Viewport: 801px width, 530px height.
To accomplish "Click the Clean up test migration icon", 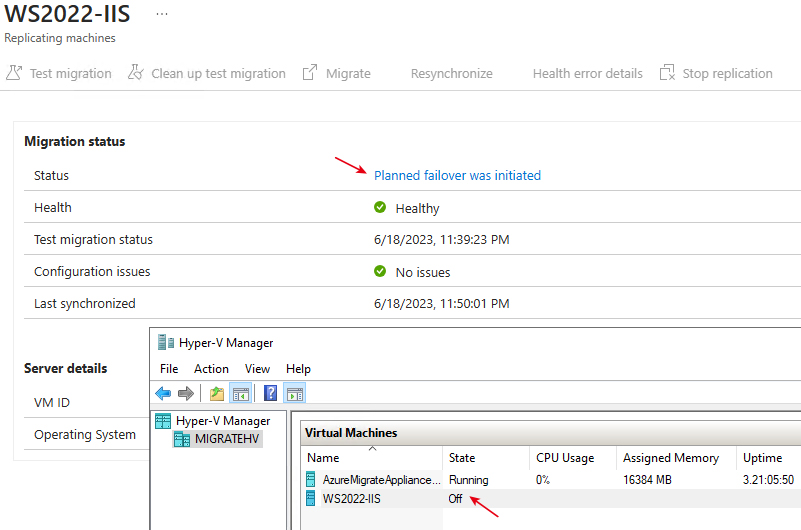I will [135, 73].
